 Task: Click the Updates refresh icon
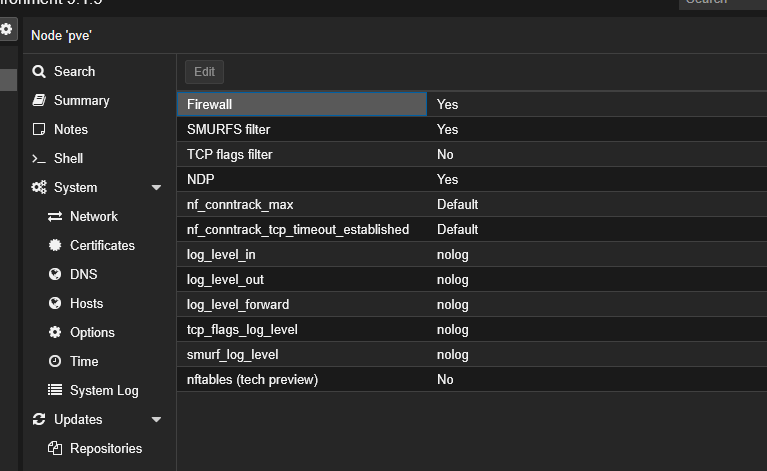39,419
